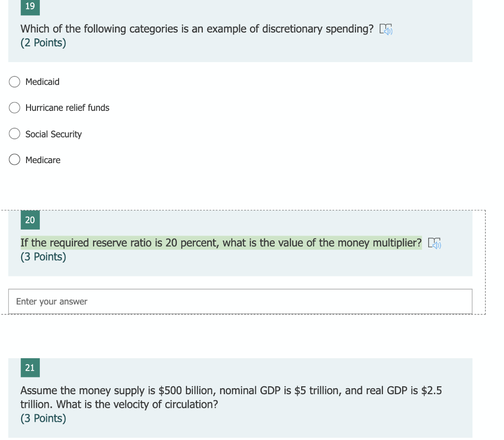Select the Medicaid option
The height and width of the screenshot is (440, 504).
14,82
